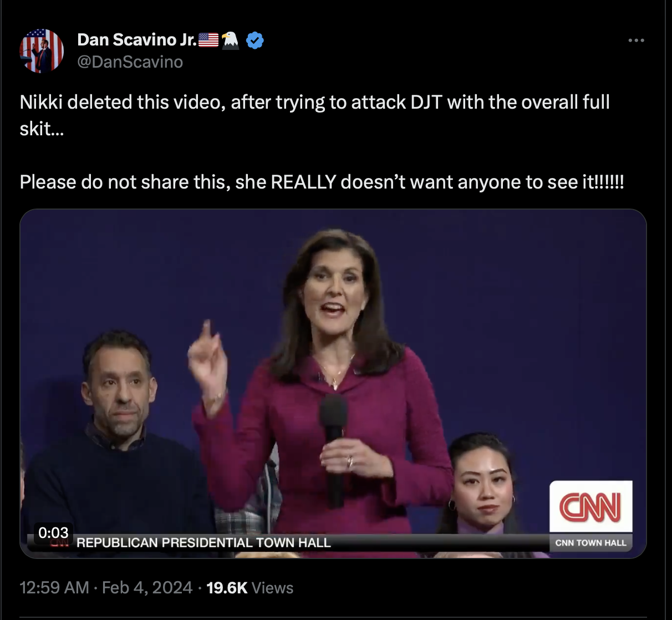Click the 0:03 video duration badge
Image resolution: width=672 pixels, height=620 pixels.
(53, 532)
